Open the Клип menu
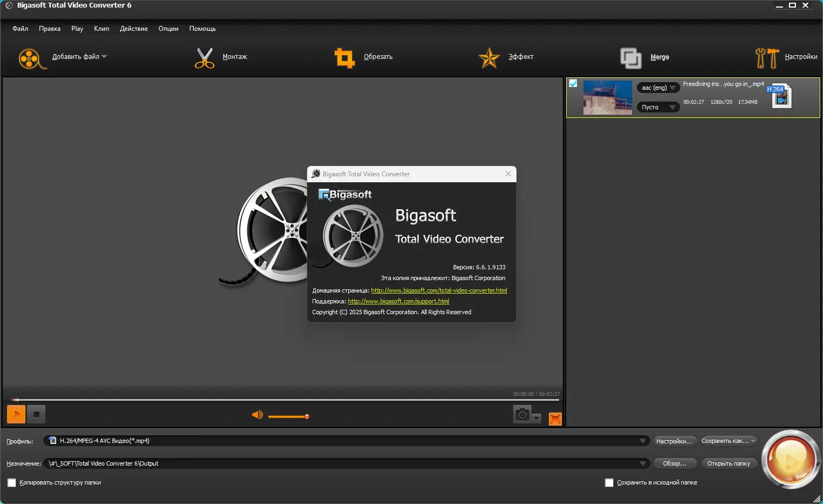 tap(102, 29)
